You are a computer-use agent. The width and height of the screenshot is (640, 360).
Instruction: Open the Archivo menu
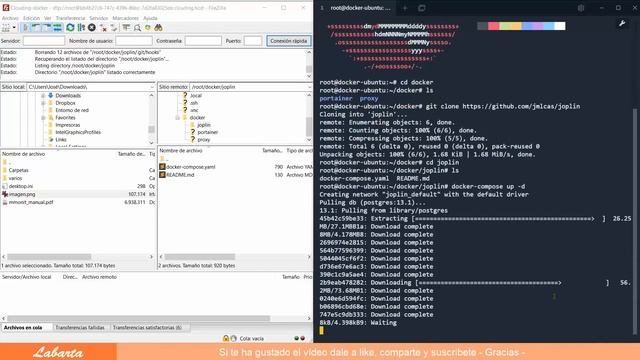click(10, 18)
